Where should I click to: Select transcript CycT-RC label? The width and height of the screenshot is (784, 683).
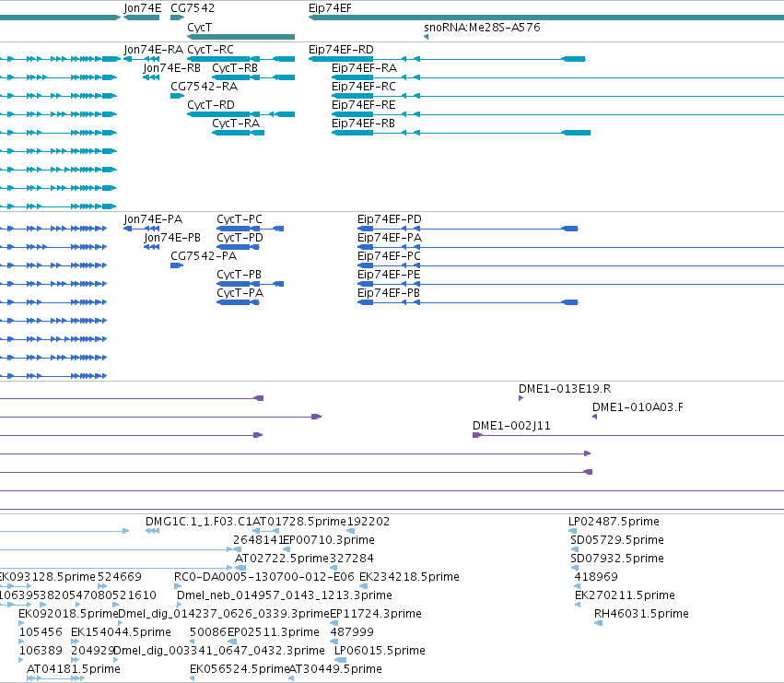click(210, 50)
